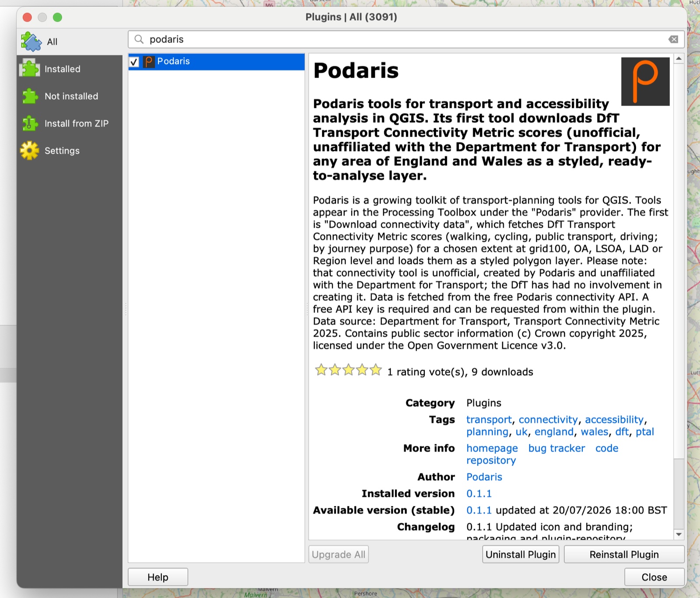Image resolution: width=700 pixels, height=598 pixels.
Task: Select the Podaris row in plugin list
Action: coord(217,62)
